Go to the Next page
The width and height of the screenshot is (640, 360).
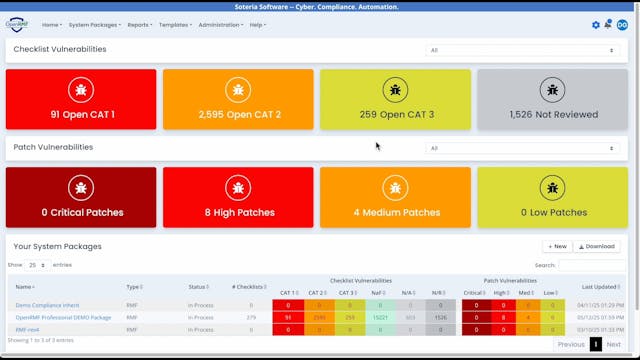coord(613,344)
